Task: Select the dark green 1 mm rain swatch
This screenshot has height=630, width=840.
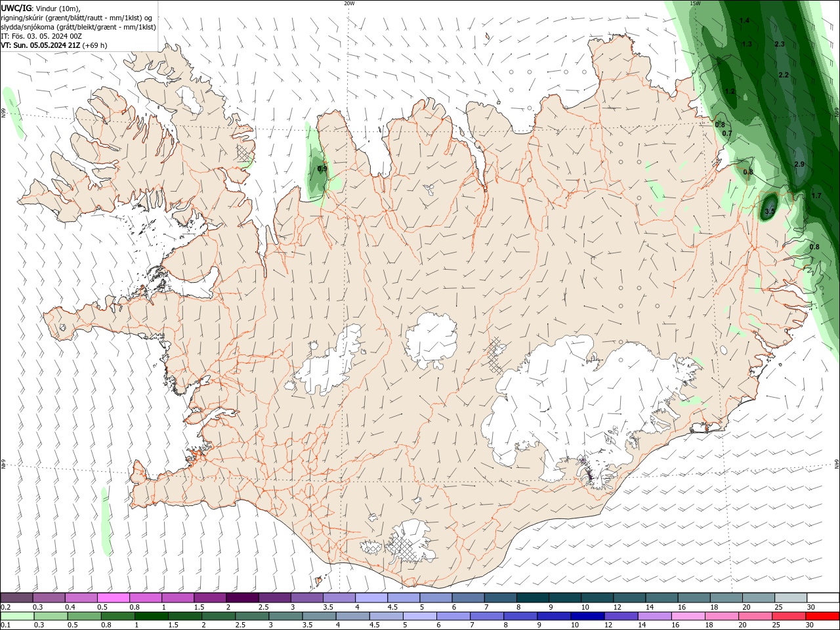Action: [152, 616]
